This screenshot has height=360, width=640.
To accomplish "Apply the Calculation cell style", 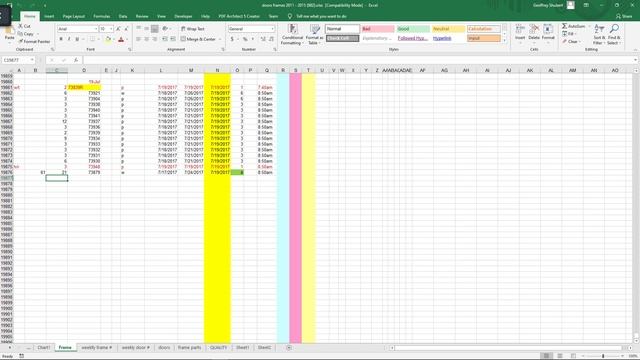I will coord(484,29).
